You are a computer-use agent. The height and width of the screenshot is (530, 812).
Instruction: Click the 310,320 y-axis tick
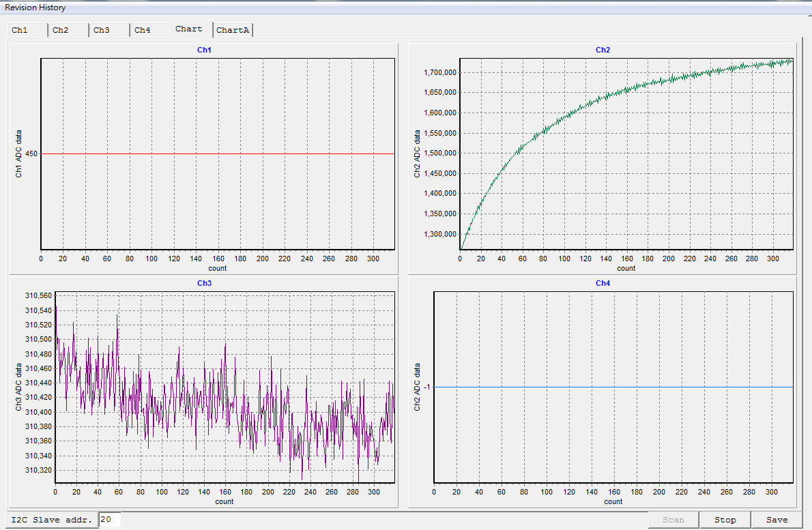(39, 470)
